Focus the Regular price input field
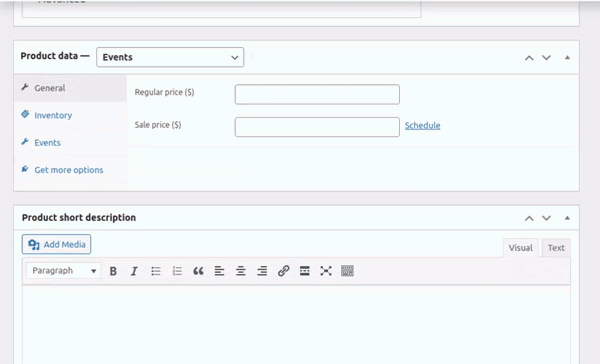This screenshot has width=600, height=364. point(317,94)
